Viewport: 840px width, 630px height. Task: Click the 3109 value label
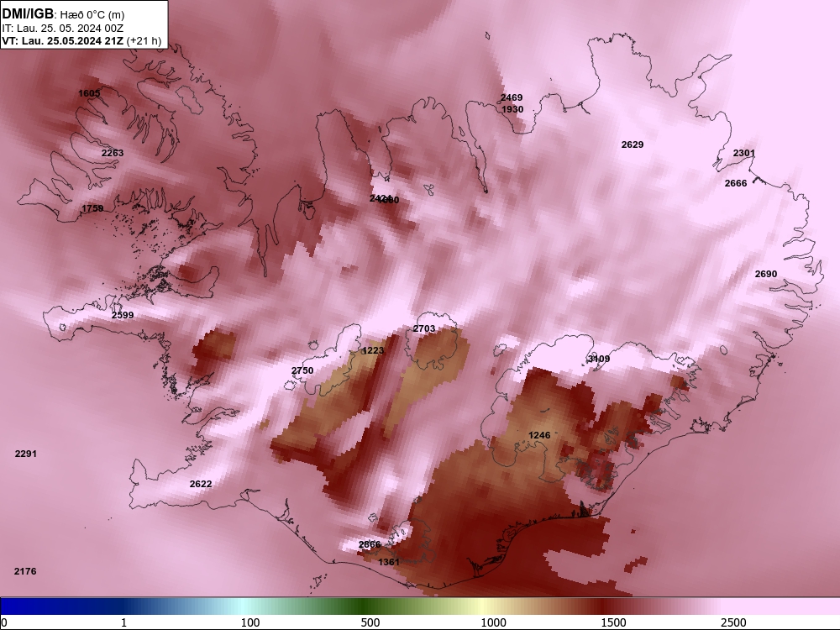pyautogui.click(x=599, y=359)
